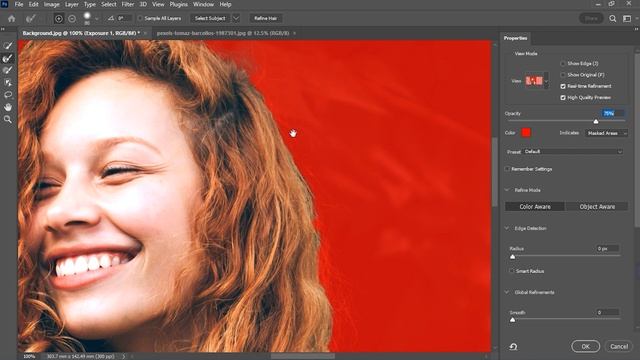640x360 pixels.
Task: Toggle High Quality Preview checkbox
Action: 563,98
